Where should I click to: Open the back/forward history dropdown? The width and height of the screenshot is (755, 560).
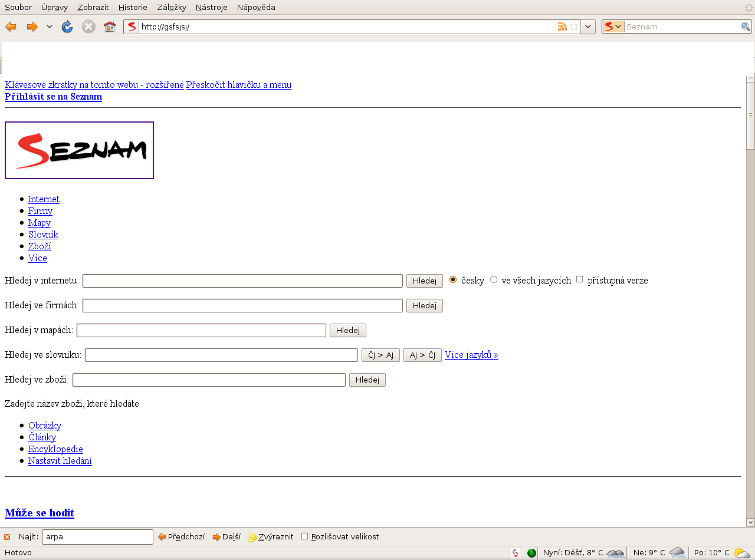pos(50,27)
